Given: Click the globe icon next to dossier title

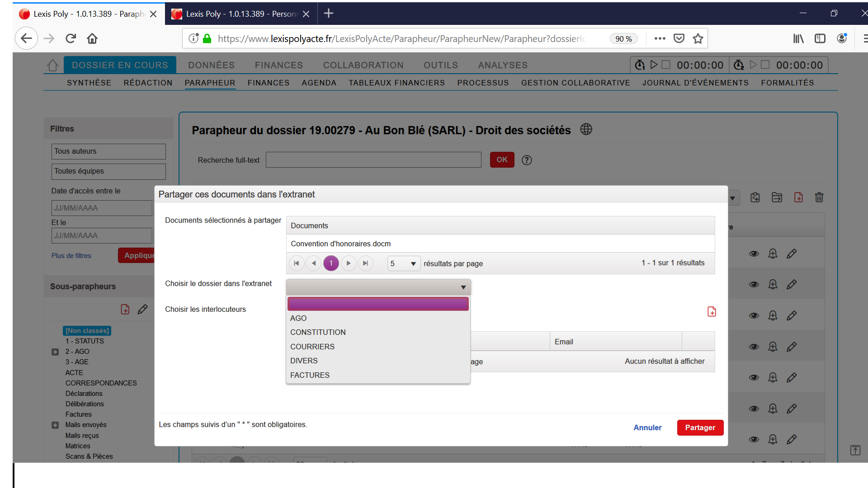Looking at the screenshot, I should (x=586, y=130).
